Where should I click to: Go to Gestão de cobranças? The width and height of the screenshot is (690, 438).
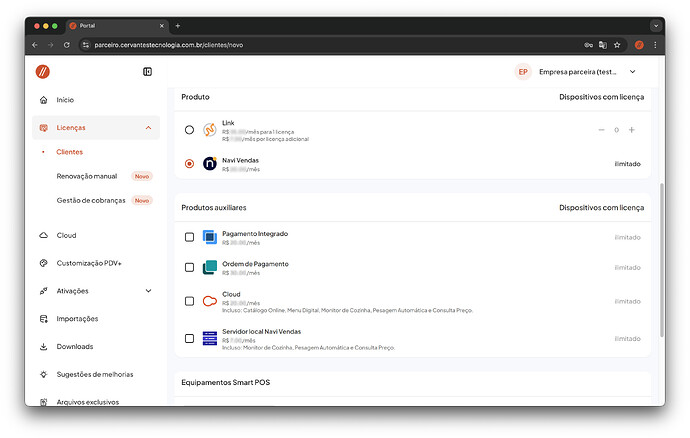tap(91, 200)
